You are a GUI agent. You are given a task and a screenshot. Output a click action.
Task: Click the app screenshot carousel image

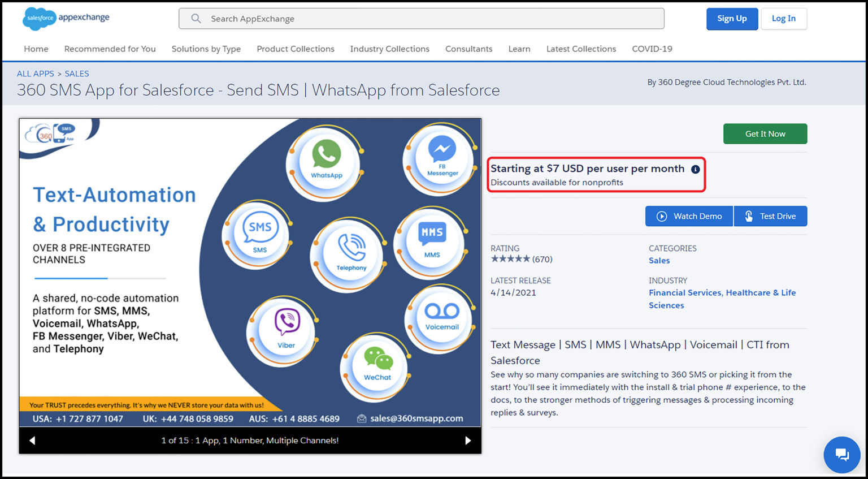tap(250, 273)
